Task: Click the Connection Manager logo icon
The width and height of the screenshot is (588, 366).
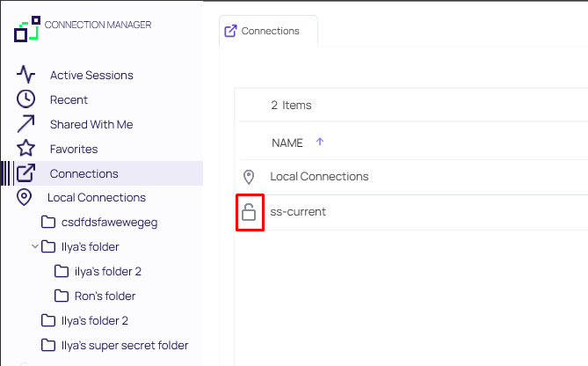Action: pyautogui.click(x=28, y=28)
